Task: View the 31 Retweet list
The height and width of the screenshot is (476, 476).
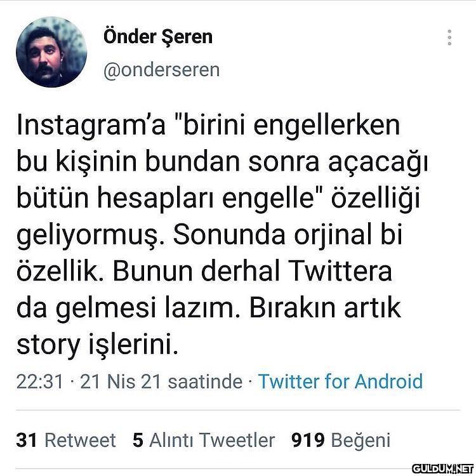Action: 66,440
